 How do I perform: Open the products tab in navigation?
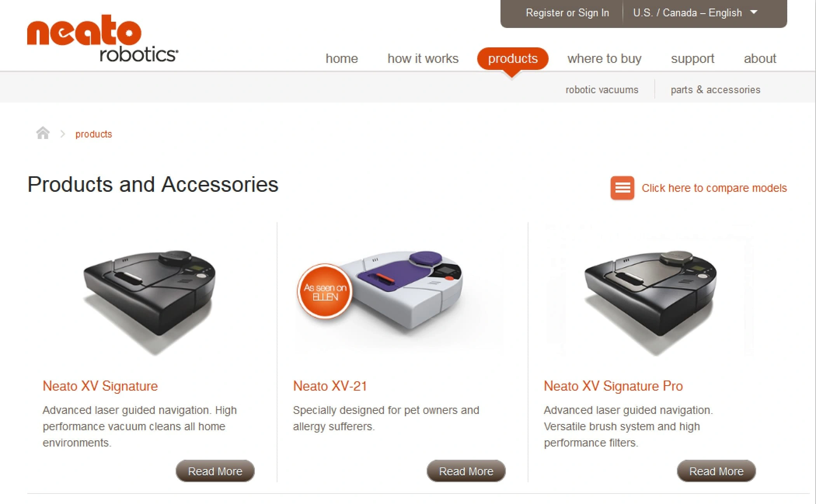[x=513, y=59]
